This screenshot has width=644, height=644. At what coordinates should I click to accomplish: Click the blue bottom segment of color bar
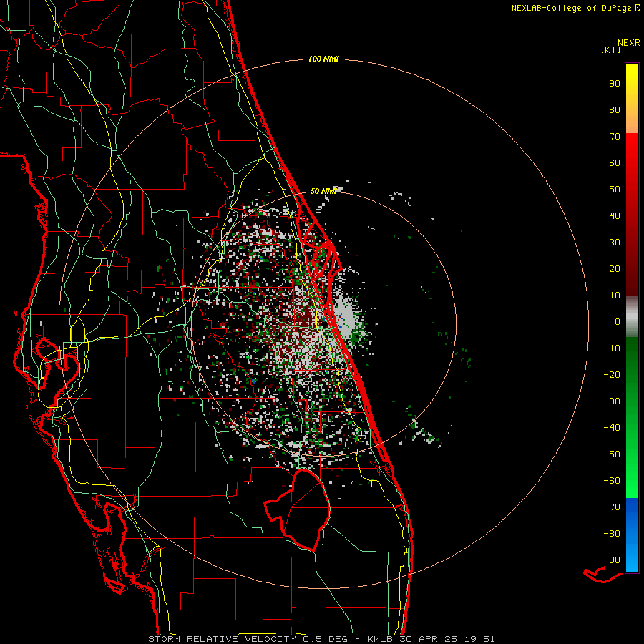click(x=632, y=535)
